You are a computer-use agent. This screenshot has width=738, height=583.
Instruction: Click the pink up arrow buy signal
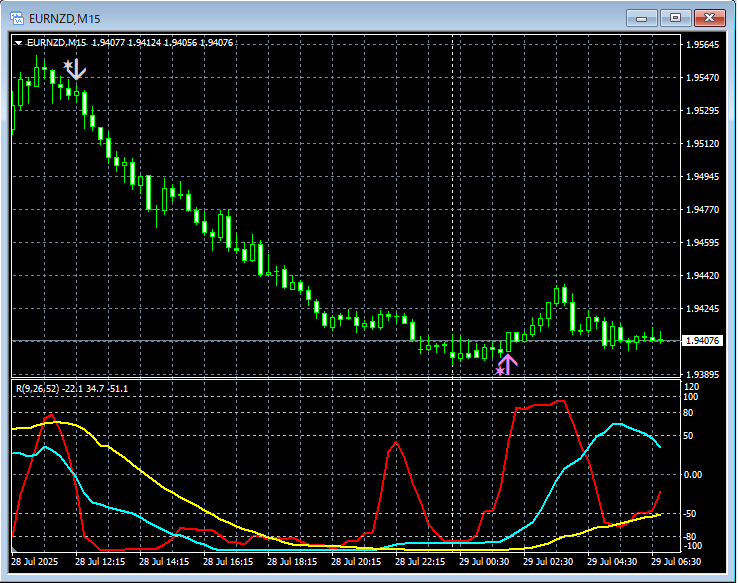(508, 364)
